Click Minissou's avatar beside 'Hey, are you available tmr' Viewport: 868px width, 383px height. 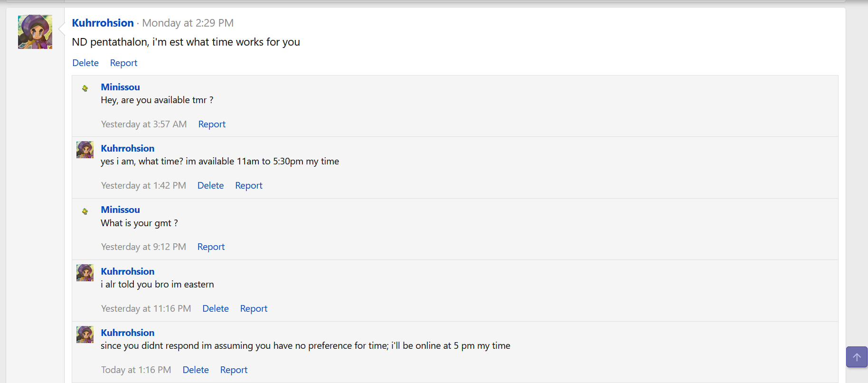click(85, 88)
